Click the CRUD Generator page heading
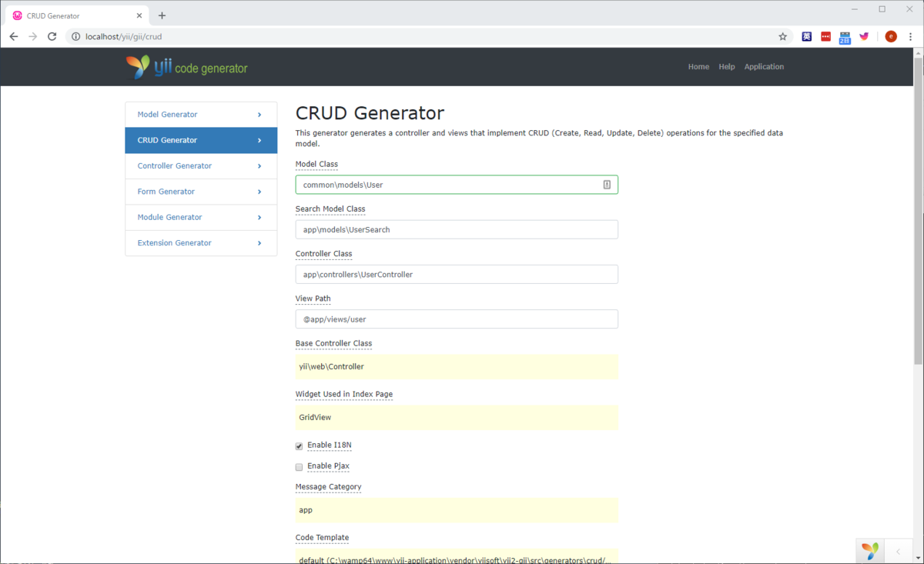924x564 pixels. click(x=370, y=113)
